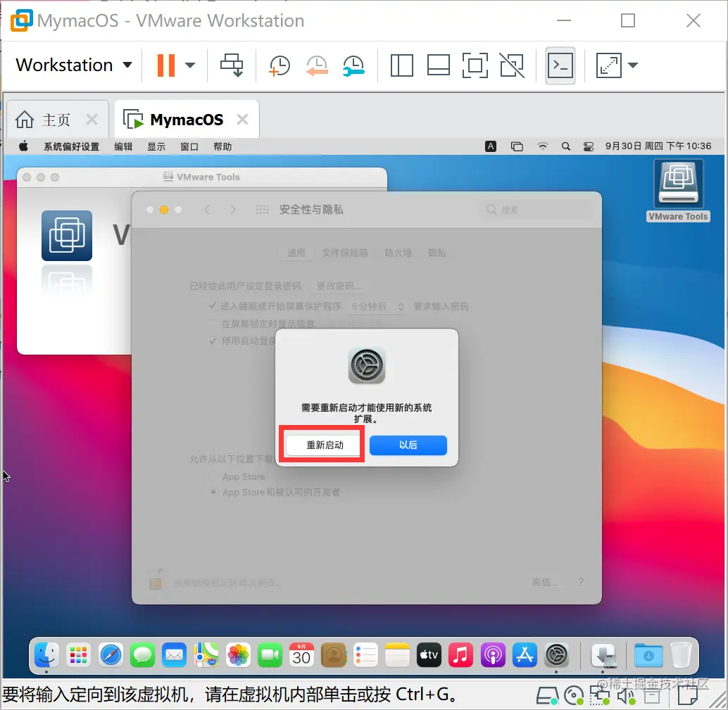Open the 窗口 menu
The image size is (728, 710).
(x=189, y=146)
